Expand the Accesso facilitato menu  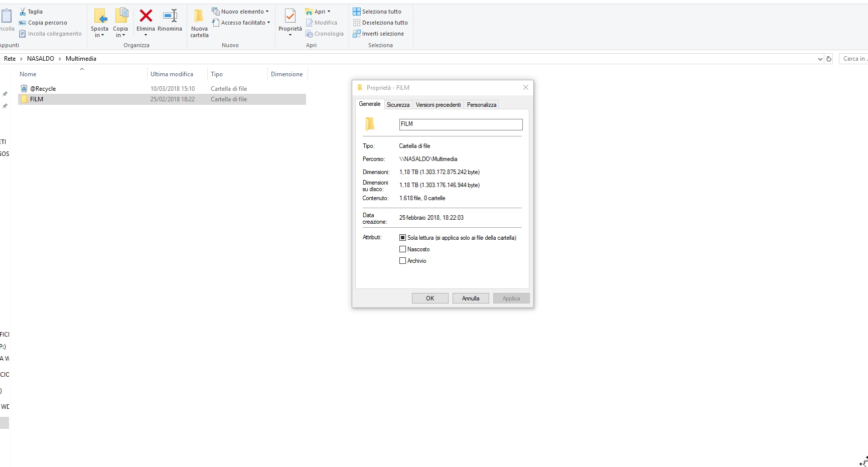pyautogui.click(x=241, y=23)
